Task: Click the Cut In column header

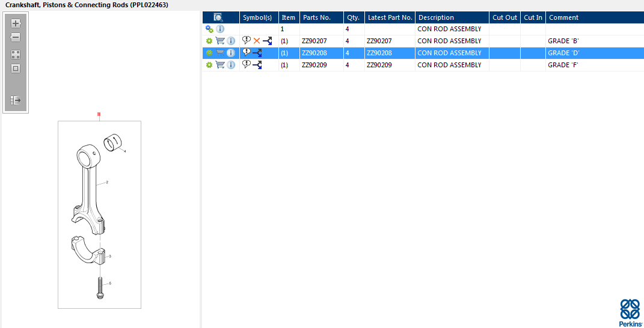Action: click(x=533, y=17)
